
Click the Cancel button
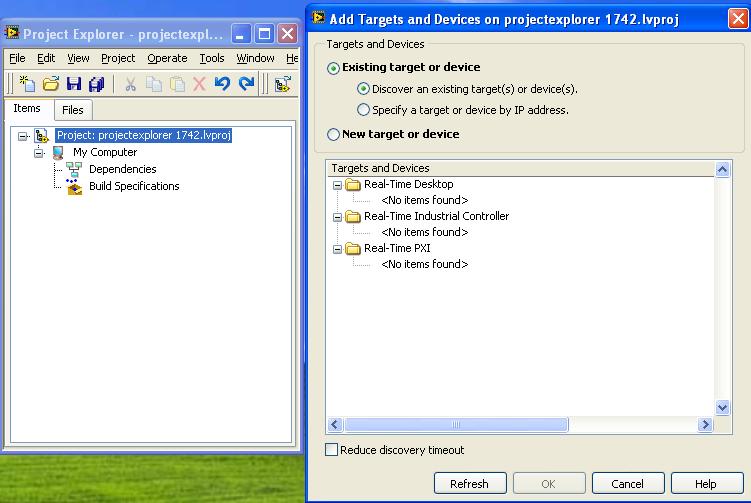(627, 484)
